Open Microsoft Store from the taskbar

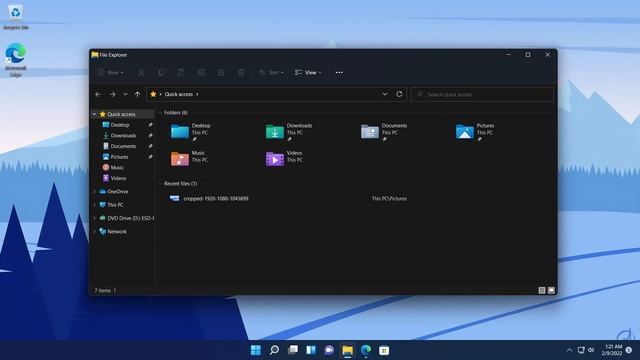pos(384,350)
